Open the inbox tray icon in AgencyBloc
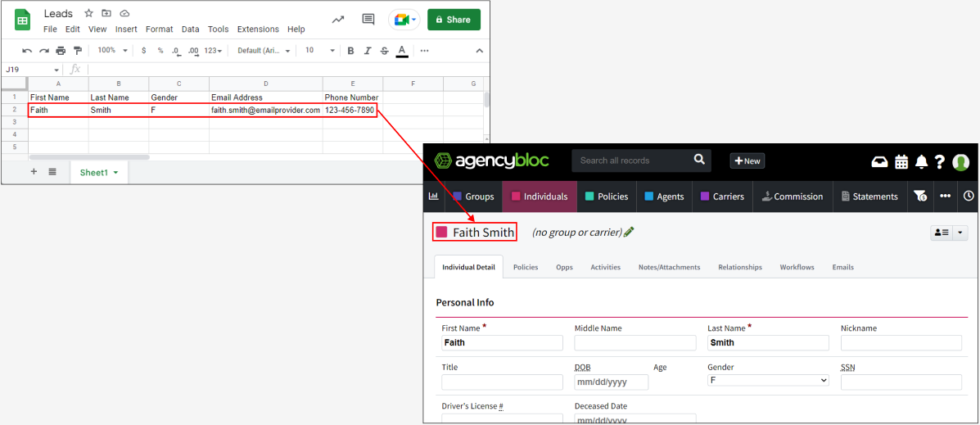980x425 pixels. 880,162
